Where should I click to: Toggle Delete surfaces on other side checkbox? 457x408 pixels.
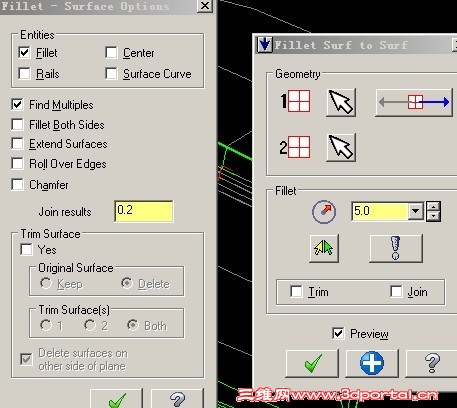coord(26,359)
